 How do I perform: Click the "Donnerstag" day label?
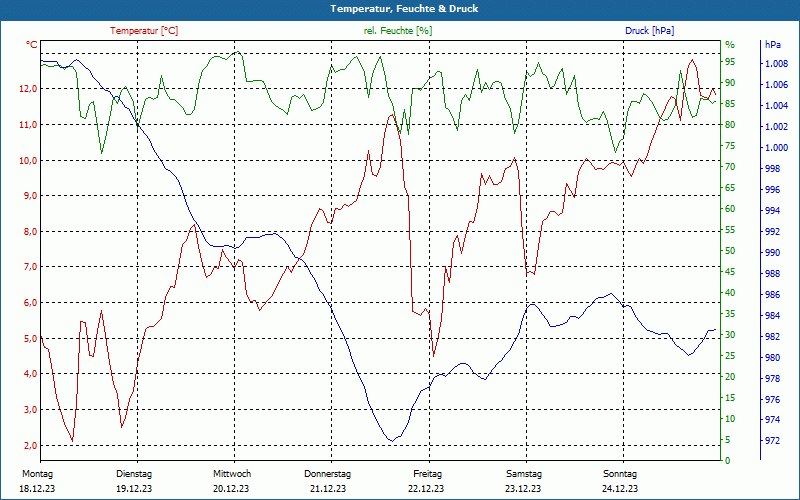[x=328, y=474]
